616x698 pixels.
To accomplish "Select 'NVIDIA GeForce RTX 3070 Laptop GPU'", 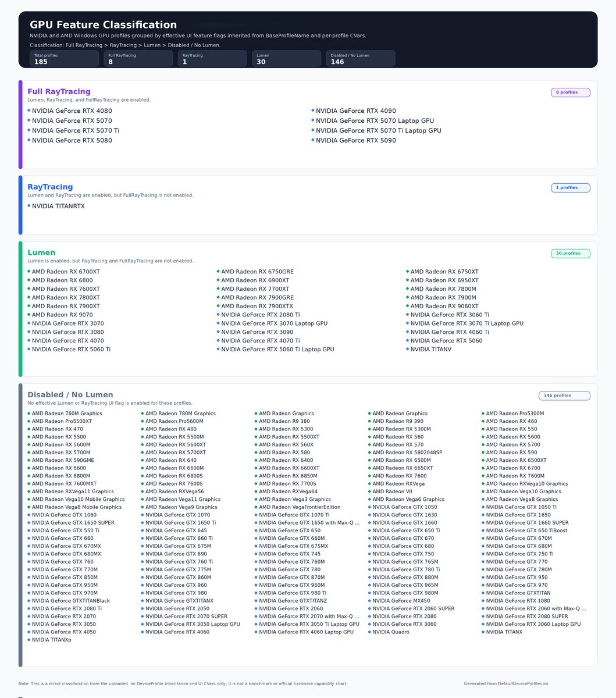I will 272,323.
